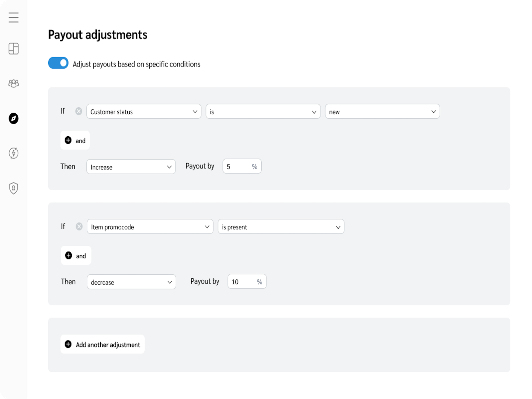This screenshot has height=399, width=532.
Task: Toggle Adjust payouts based on specific conditions
Action: point(58,63)
